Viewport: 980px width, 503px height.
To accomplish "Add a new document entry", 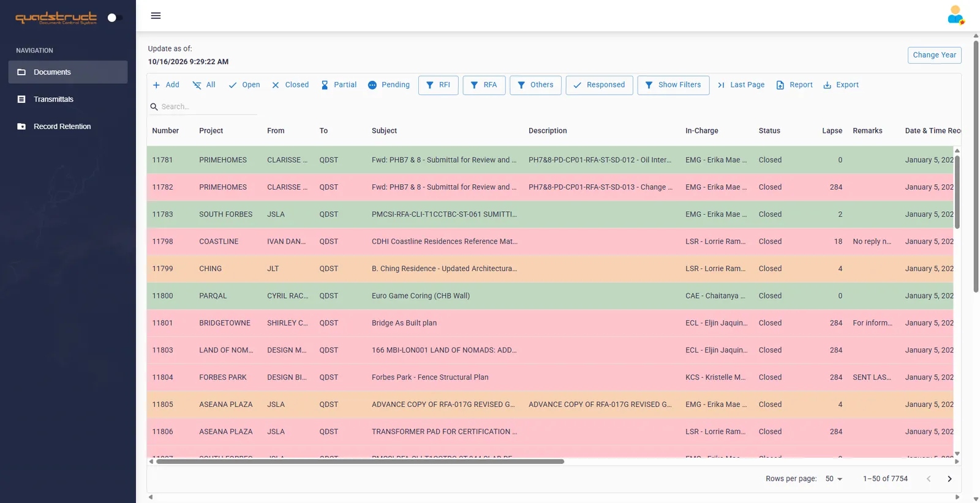I will tap(166, 85).
